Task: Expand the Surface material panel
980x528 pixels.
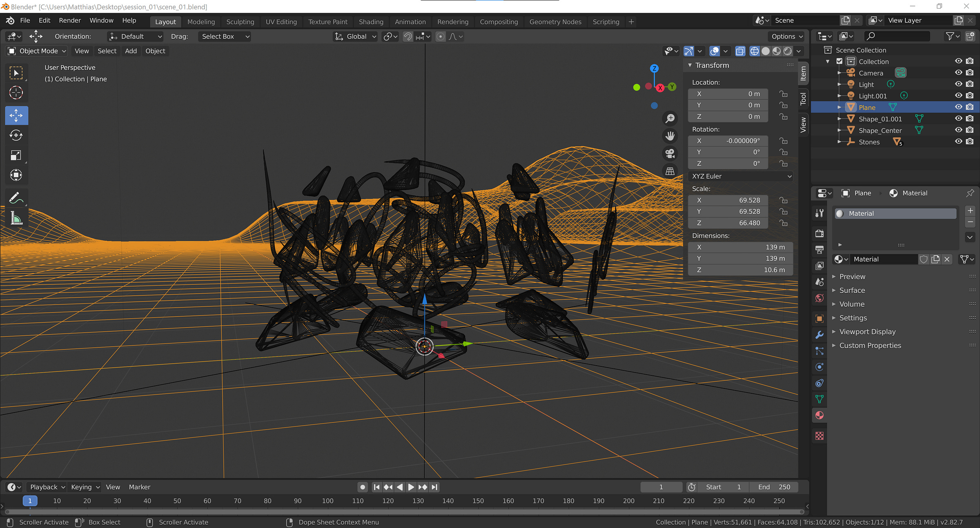Action: 852,290
